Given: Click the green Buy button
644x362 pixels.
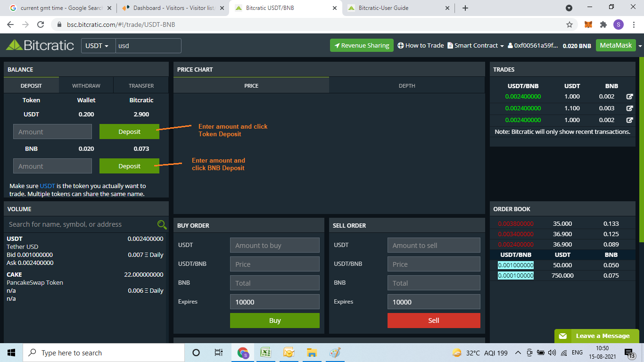Looking at the screenshot, I should (x=275, y=321).
